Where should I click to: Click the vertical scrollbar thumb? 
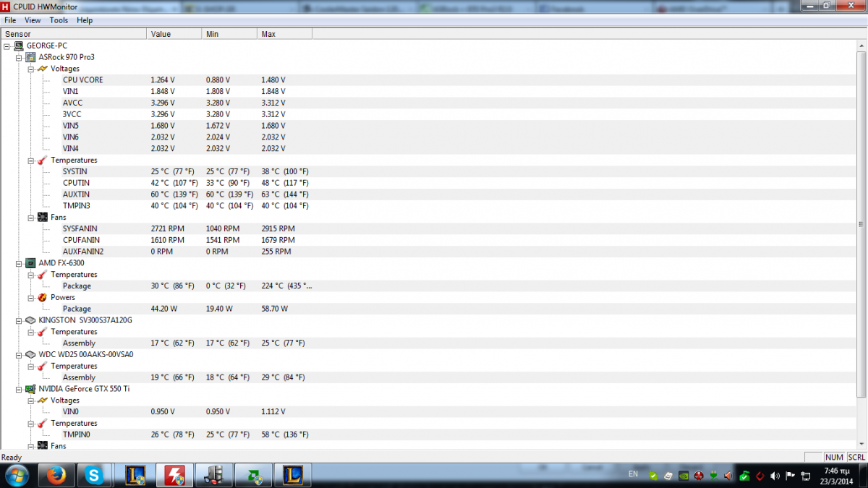861,224
